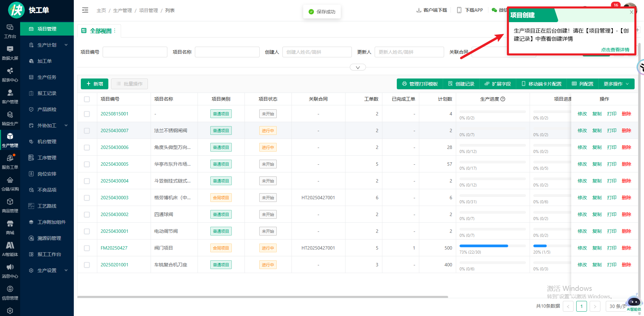Image resolution: width=644 pixels, height=316 pixels.
Task: Click the 点击查看详情 link in notification
Action: pyautogui.click(x=615, y=50)
